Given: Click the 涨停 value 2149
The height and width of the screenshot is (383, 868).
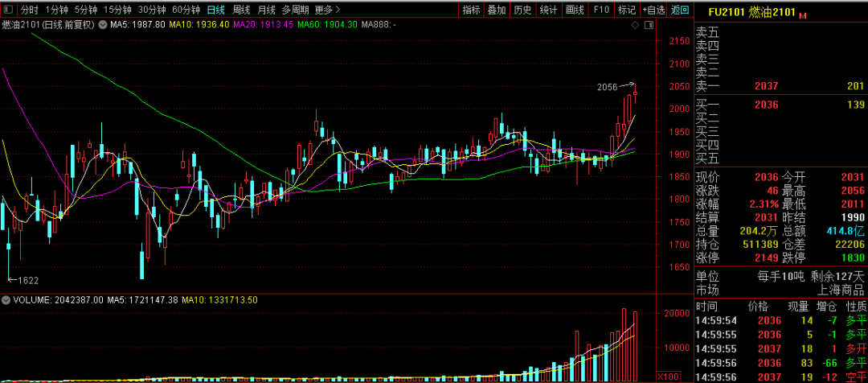Looking at the screenshot, I should pos(766,257).
